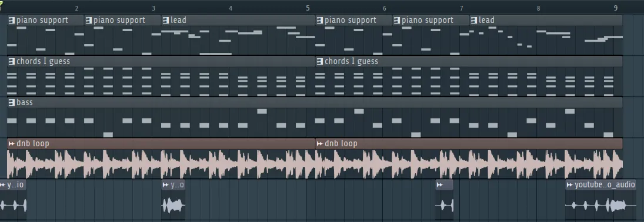Click audio icon on first dnb loop clip
This screenshot has width=644, height=222.
pyautogui.click(x=12, y=144)
